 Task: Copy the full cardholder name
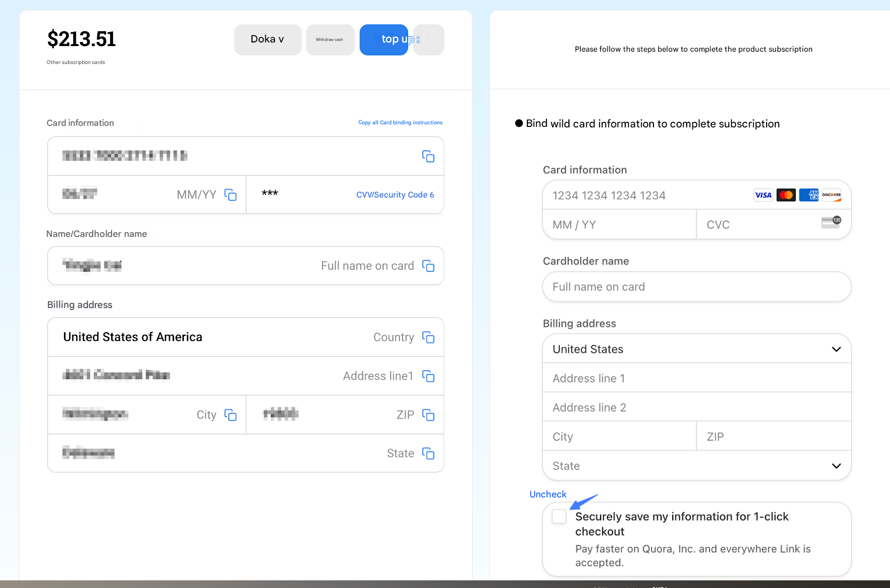tap(428, 266)
